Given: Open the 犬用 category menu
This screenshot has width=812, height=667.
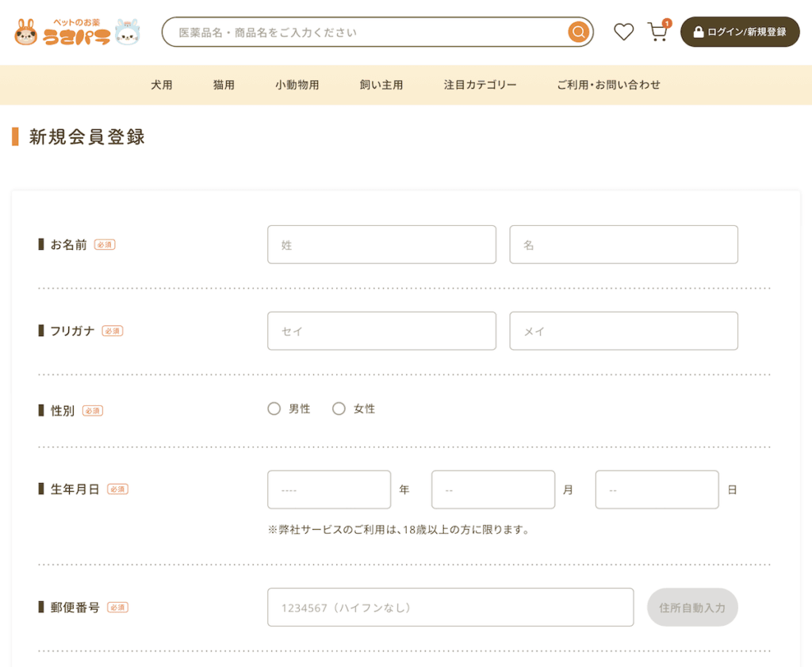Looking at the screenshot, I should (162, 84).
